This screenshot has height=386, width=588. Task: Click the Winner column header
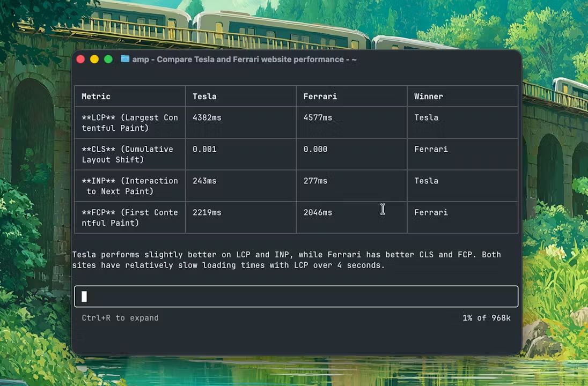tap(428, 96)
